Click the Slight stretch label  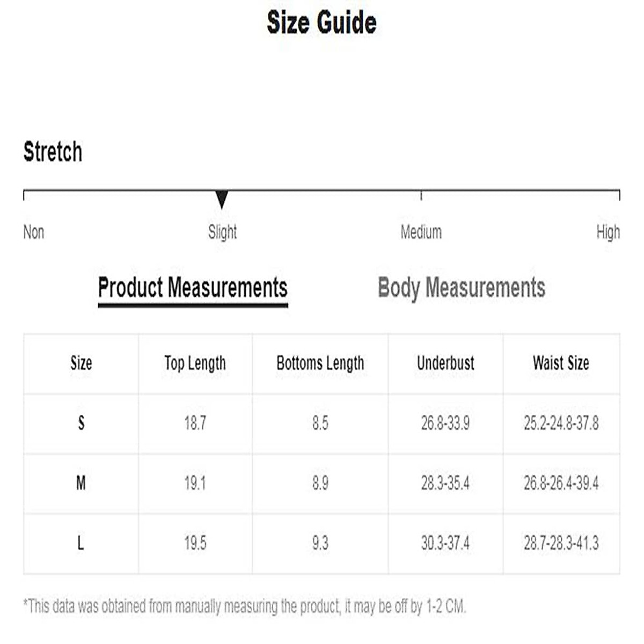222,232
